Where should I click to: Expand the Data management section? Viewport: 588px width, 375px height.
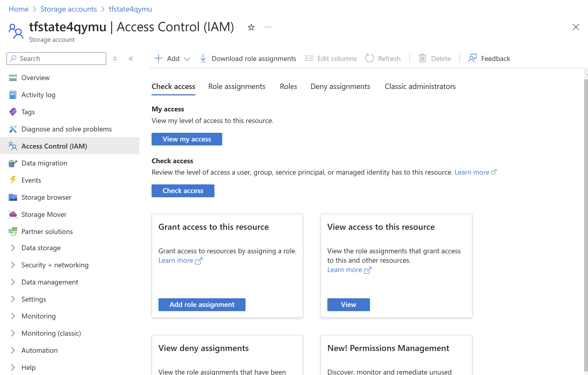coord(13,282)
